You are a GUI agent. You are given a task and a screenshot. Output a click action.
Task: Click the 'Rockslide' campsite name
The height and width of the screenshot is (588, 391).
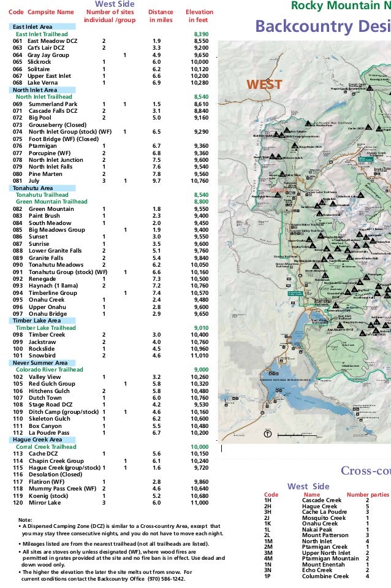(x=42, y=349)
